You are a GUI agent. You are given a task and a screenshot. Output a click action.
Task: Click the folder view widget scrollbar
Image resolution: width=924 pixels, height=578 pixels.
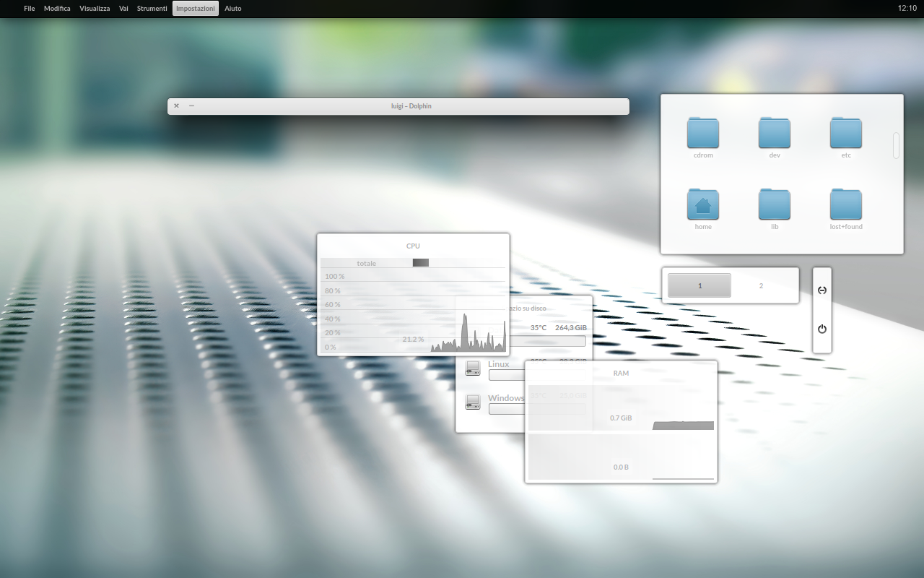tap(896, 145)
